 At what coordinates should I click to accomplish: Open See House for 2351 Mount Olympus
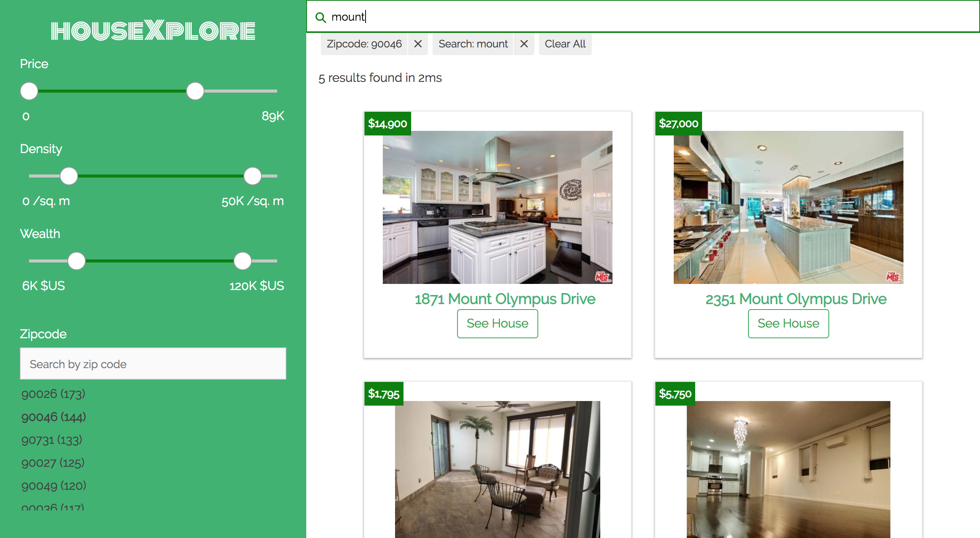pyautogui.click(x=788, y=324)
